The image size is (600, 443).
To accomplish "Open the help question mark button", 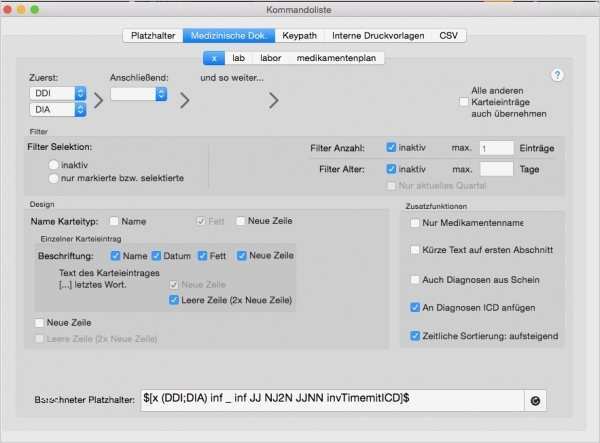I will coord(557,75).
